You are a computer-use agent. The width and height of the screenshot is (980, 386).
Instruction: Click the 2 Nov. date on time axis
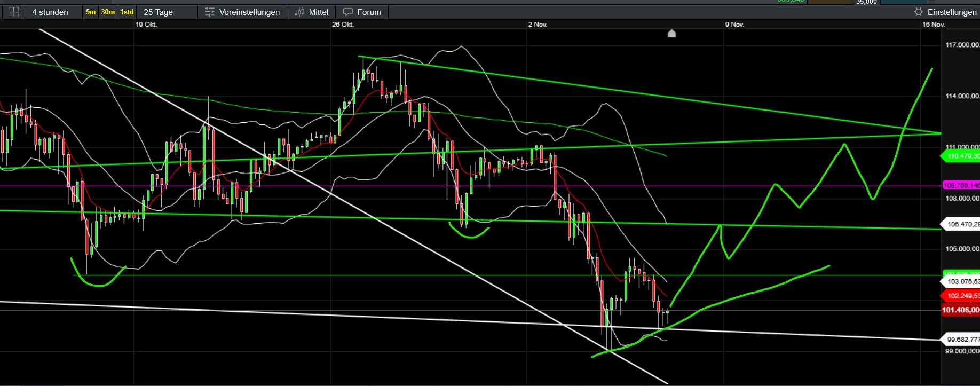538,25
